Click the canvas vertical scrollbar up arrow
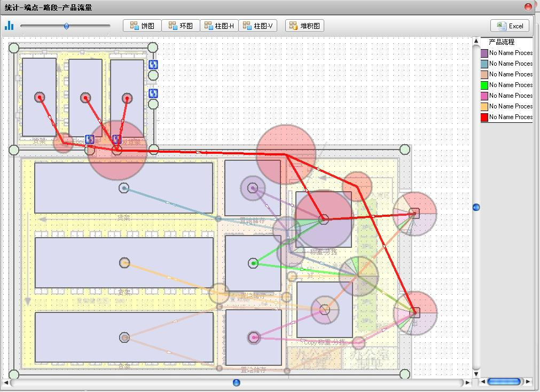The height and width of the screenshot is (392, 540). coord(476,41)
